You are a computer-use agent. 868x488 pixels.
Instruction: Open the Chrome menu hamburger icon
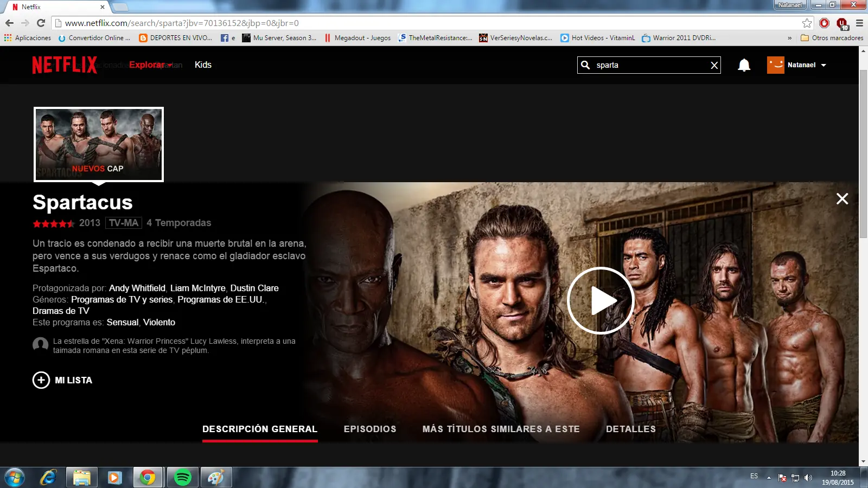pos(859,23)
